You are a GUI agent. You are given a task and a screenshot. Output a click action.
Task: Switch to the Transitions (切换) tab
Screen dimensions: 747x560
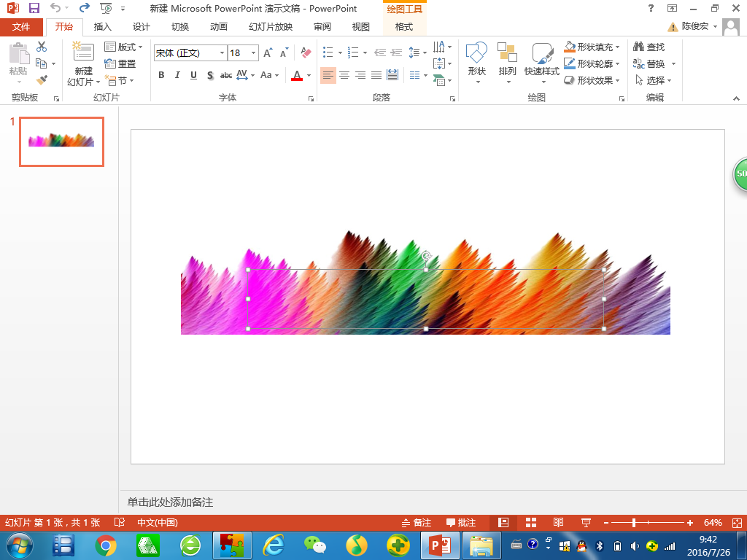[x=180, y=27]
